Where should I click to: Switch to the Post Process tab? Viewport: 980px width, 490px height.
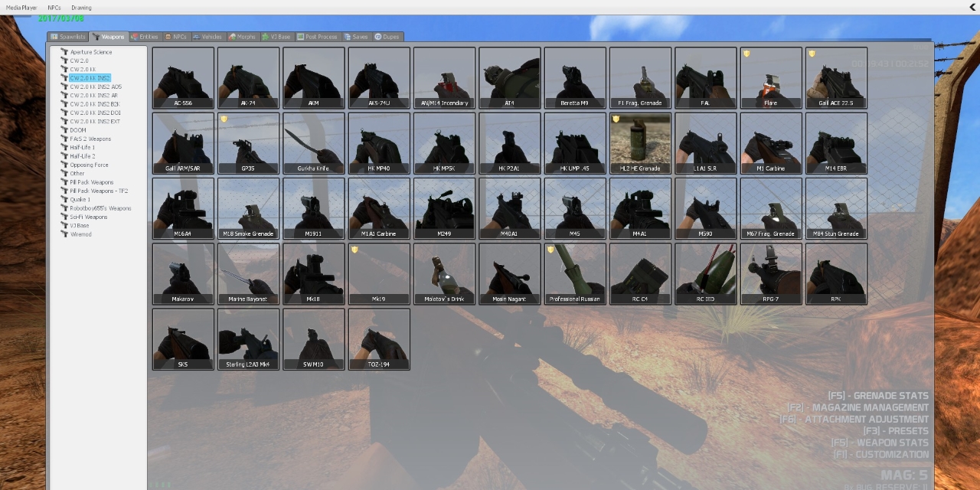tap(318, 37)
